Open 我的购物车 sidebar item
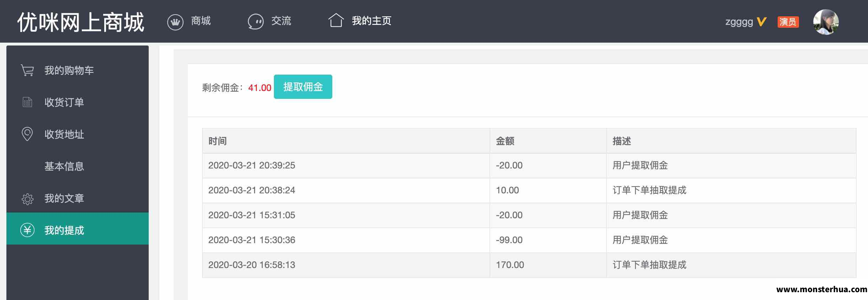Viewport: 868px width, 300px height. point(78,70)
